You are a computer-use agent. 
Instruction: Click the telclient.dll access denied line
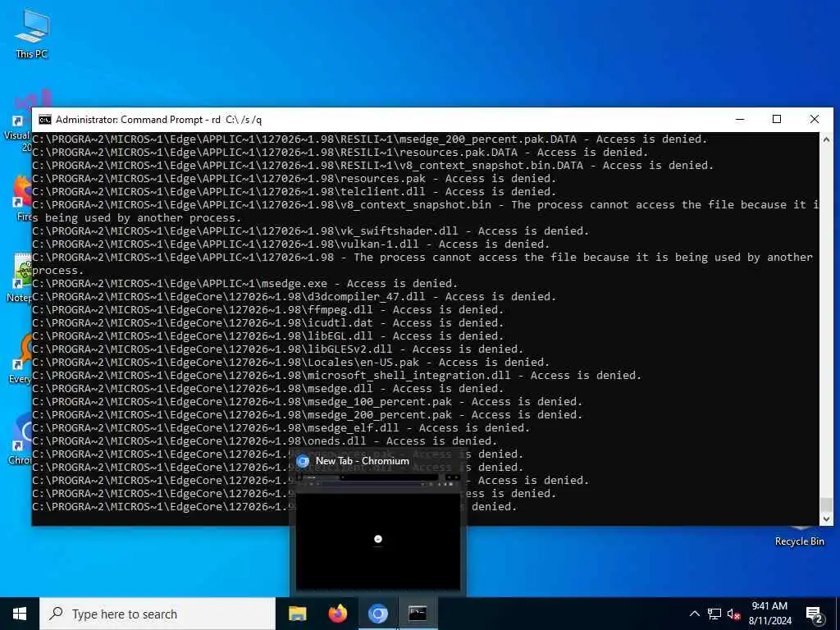pos(294,192)
